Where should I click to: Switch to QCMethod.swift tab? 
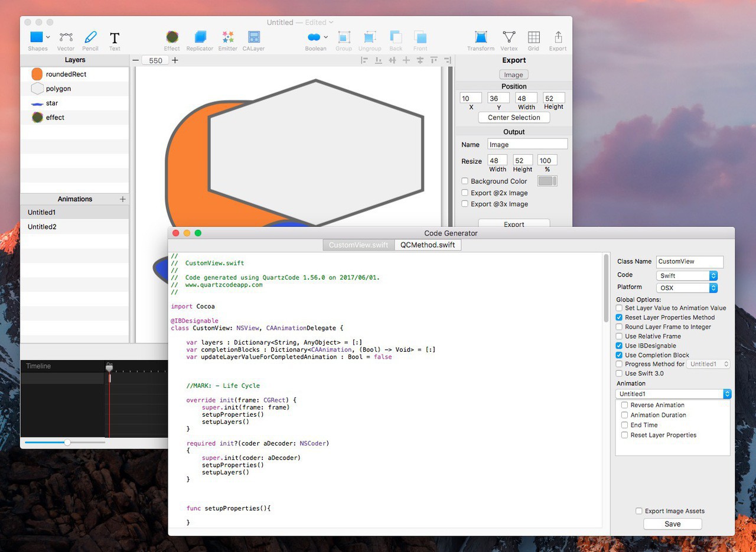tap(428, 245)
